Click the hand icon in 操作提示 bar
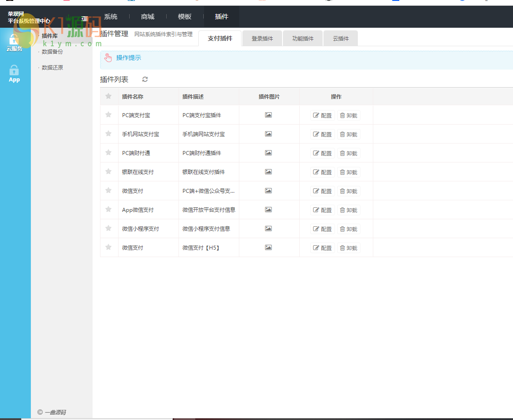The width and height of the screenshot is (513, 420). [108, 58]
